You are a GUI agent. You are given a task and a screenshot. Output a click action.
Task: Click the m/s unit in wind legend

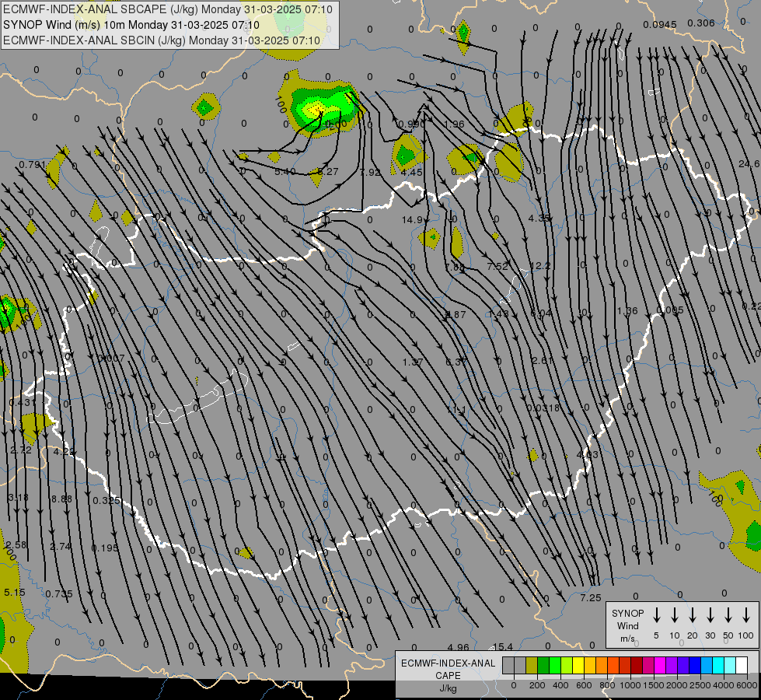point(627,639)
